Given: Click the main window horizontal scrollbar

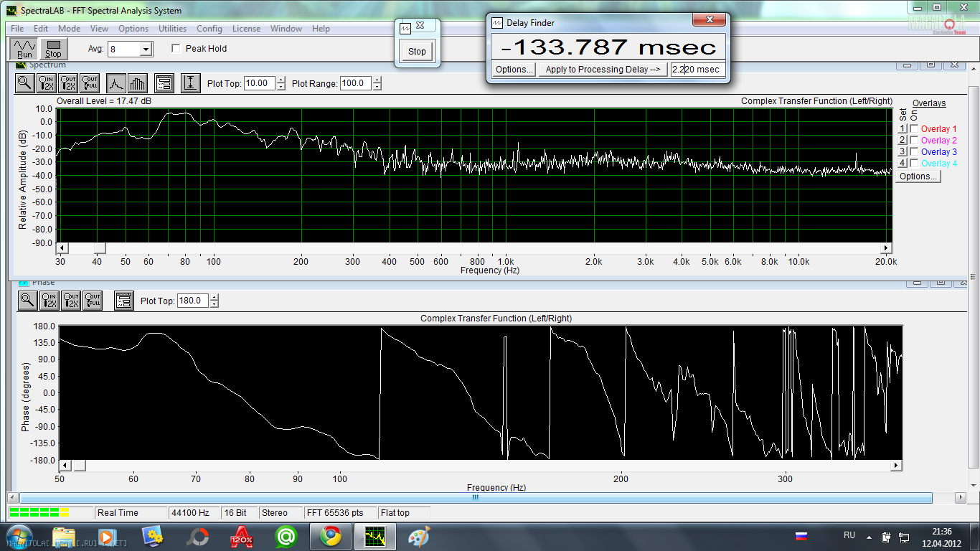Looking at the screenshot, I should (474, 497).
